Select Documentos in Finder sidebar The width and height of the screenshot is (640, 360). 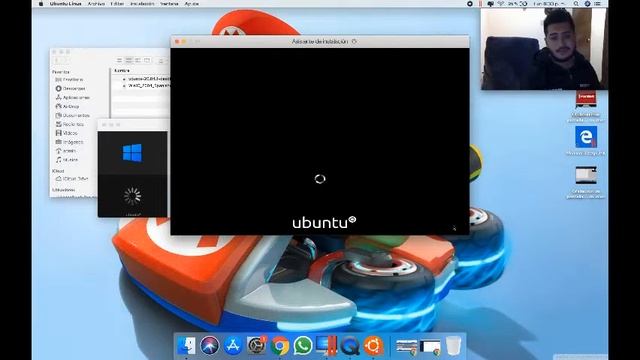click(x=72, y=116)
